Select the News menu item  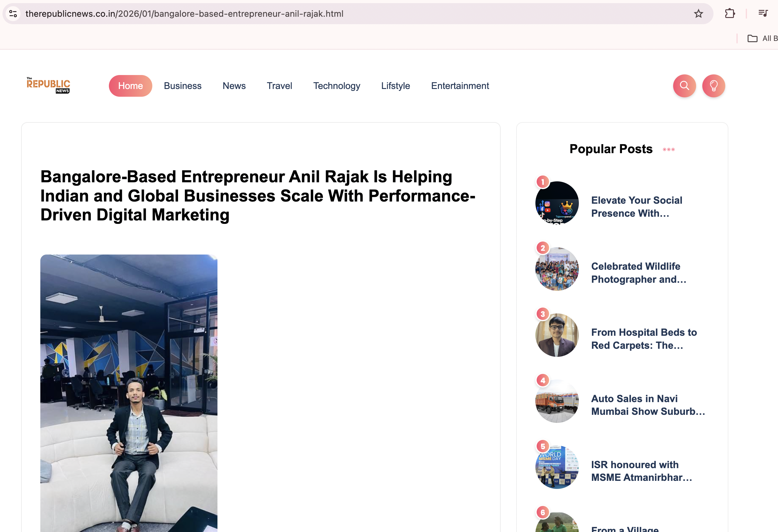[x=234, y=86]
